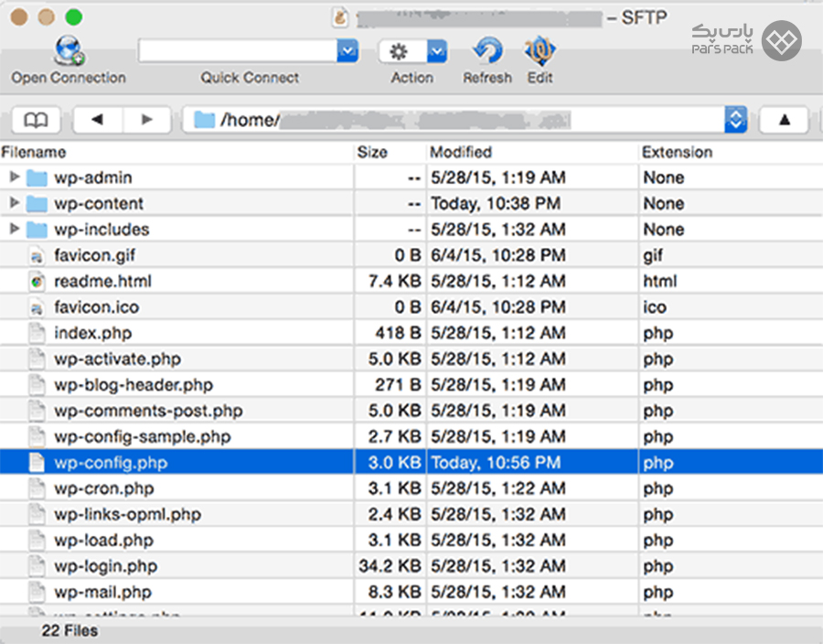
Task: Show bookmarks with the book icon
Action: (36, 120)
